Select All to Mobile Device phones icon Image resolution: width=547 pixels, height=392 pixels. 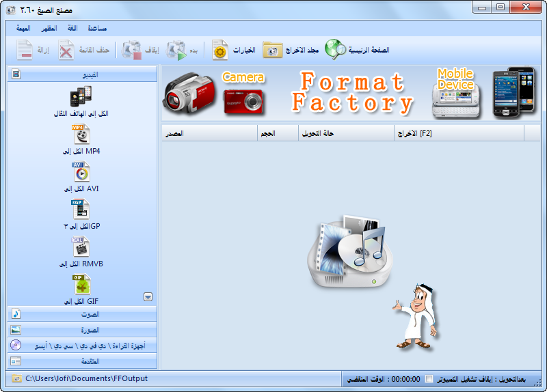[81, 96]
